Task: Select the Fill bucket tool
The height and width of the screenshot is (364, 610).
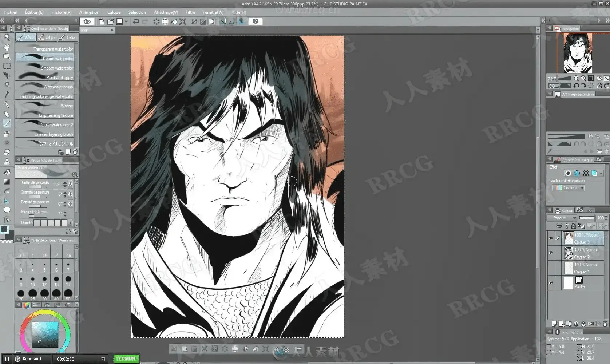Action: 7,172
